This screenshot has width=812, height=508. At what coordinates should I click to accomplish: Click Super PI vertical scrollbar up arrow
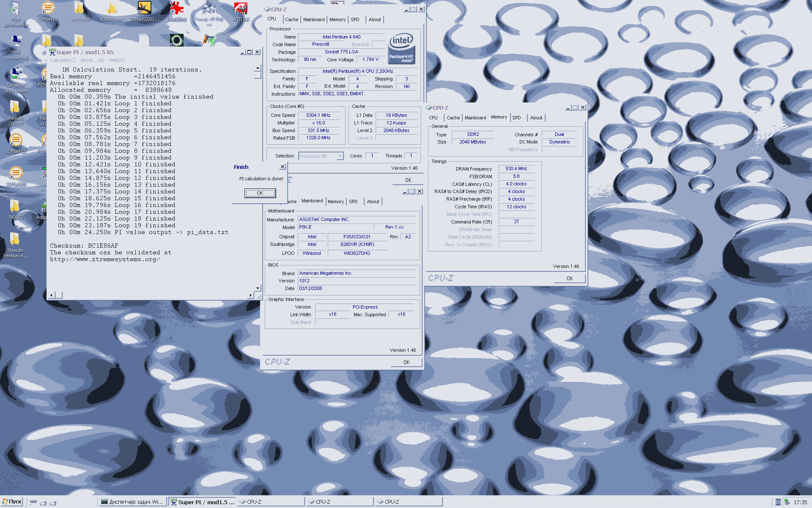pos(258,68)
